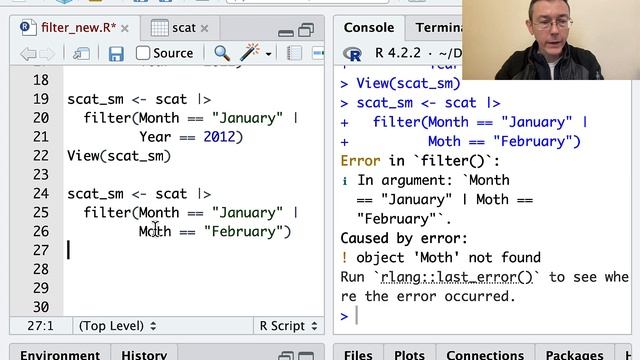The width and height of the screenshot is (640, 360).
Task: Close the scat viewer tab
Action: click(204, 29)
